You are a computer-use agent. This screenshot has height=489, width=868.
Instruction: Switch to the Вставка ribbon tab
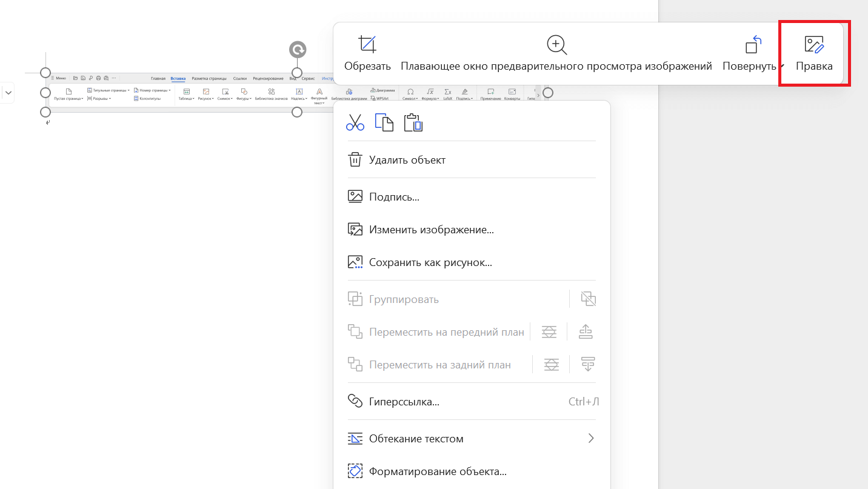(178, 78)
